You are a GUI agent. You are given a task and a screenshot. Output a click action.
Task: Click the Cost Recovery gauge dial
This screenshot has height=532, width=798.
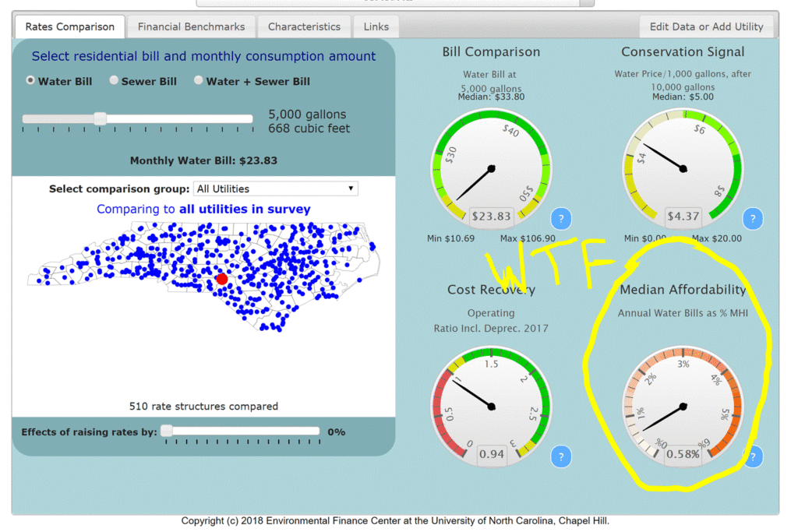(x=491, y=407)
